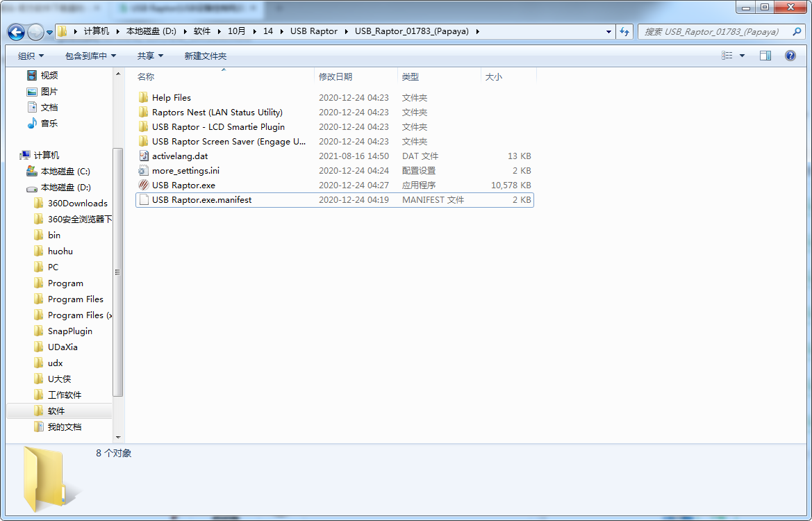Select PC folder in sidebar

tap(46, 267)
